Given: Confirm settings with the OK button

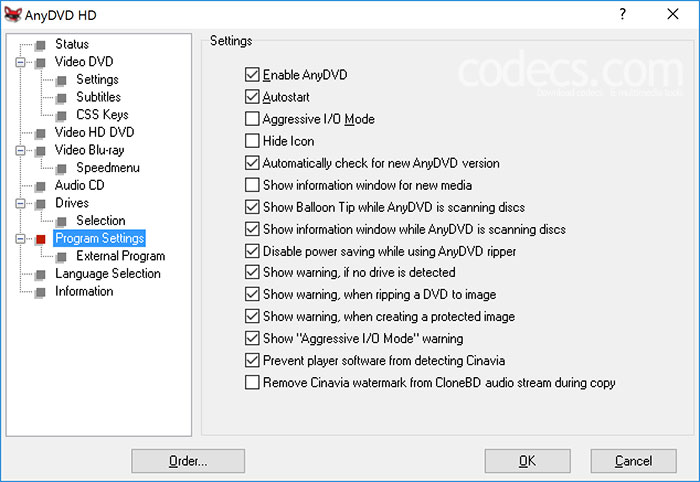Looking at the screenshot, I should coord(527,461).
